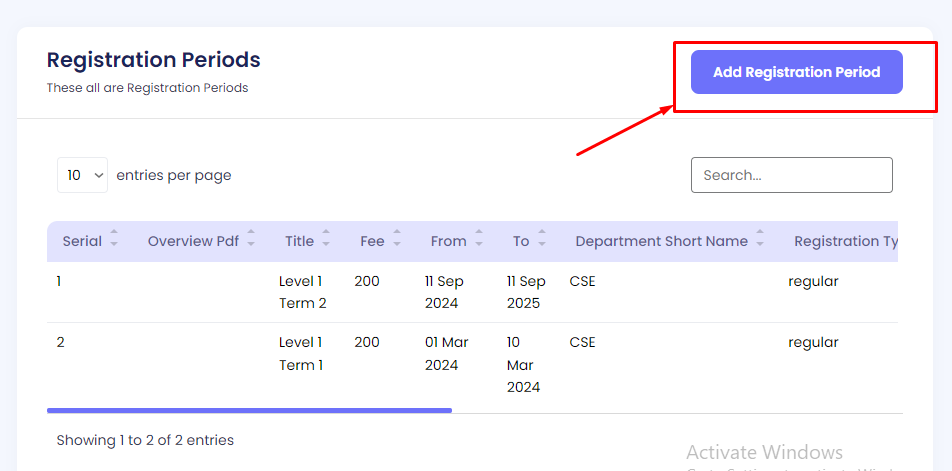Select the Level 1 Term 2 title cell
The image size is (952, 471).
click(x=302, y=292)
